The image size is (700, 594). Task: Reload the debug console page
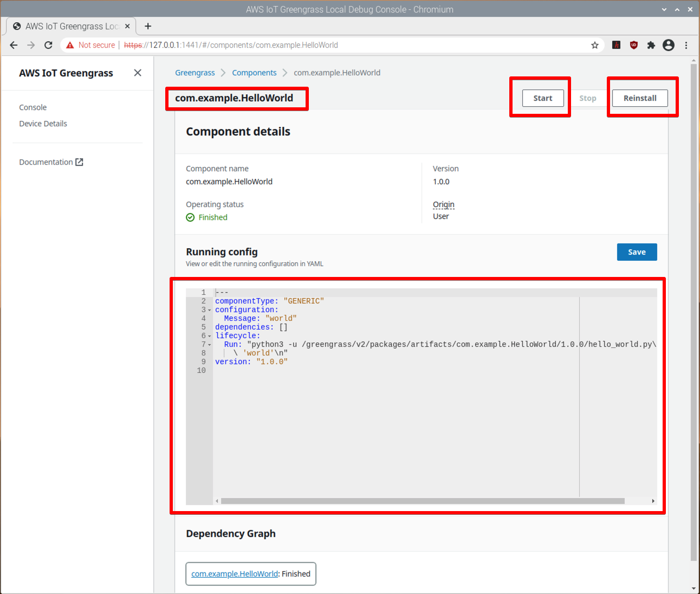pyautogui.click(x=48, y=45)
